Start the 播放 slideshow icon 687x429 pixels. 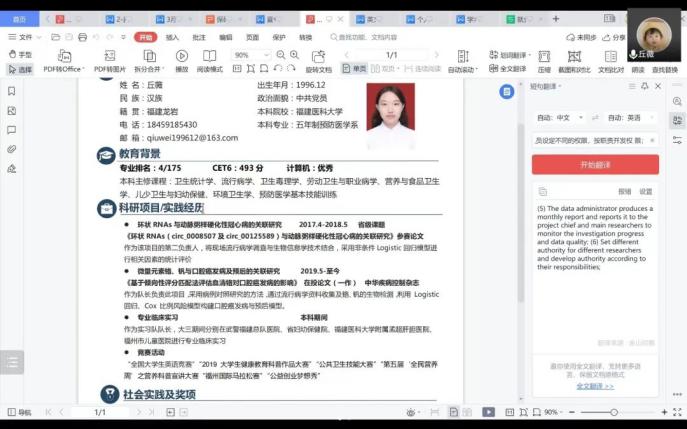coord(181,62)
